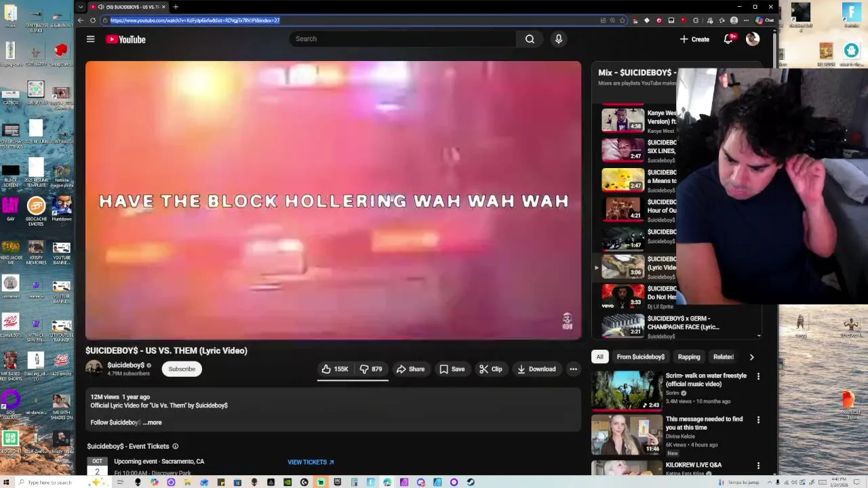Close the SUICIDEBOYS browser tab
The image size is (868, 488).
(163, 7)
